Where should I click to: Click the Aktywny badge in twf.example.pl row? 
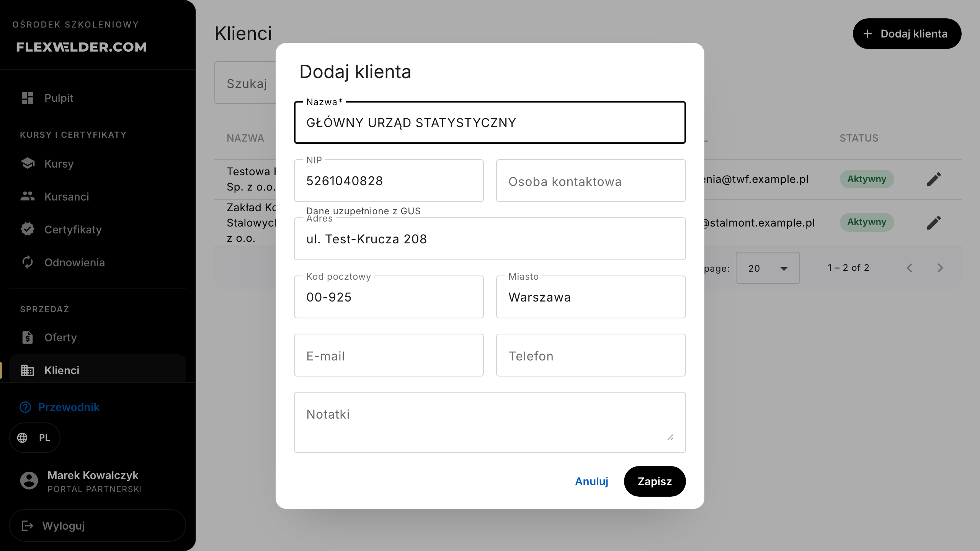[x=867, y=179]
